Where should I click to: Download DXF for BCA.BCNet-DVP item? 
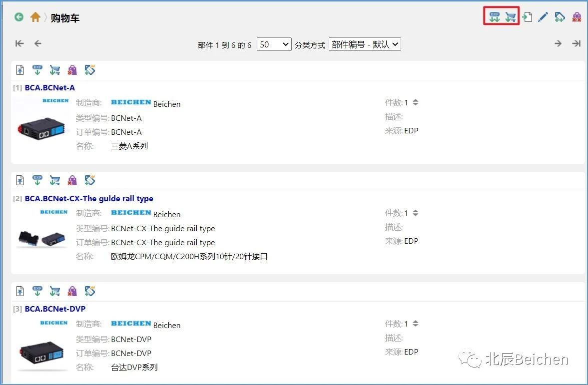click(37, 291)
